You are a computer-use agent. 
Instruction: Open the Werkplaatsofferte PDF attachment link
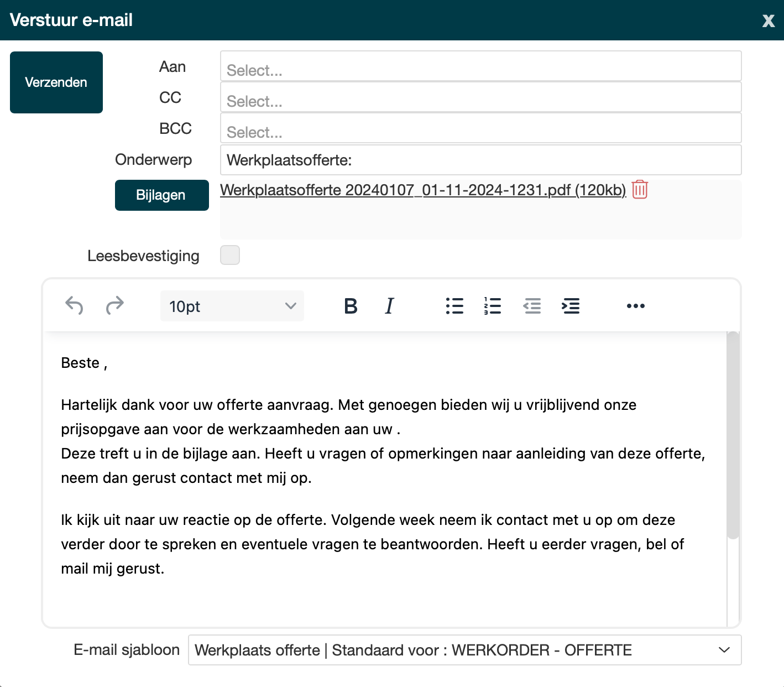point(422,190)
